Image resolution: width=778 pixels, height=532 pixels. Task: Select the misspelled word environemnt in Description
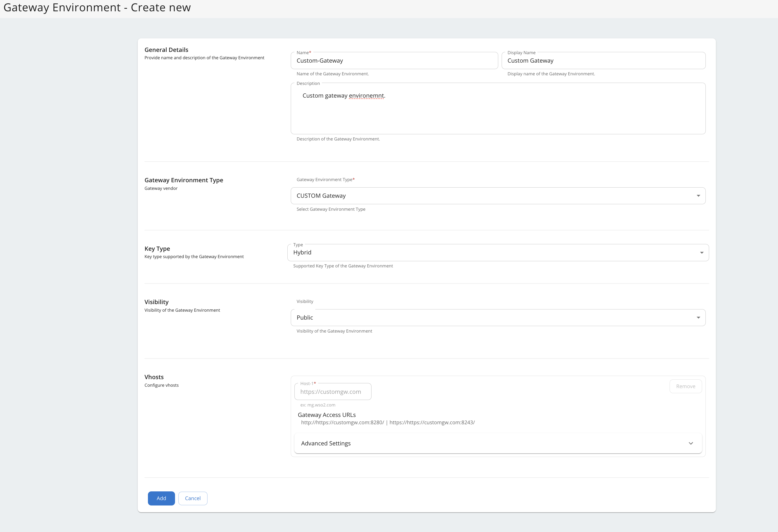pyautogui.click(x=366, y=95)
